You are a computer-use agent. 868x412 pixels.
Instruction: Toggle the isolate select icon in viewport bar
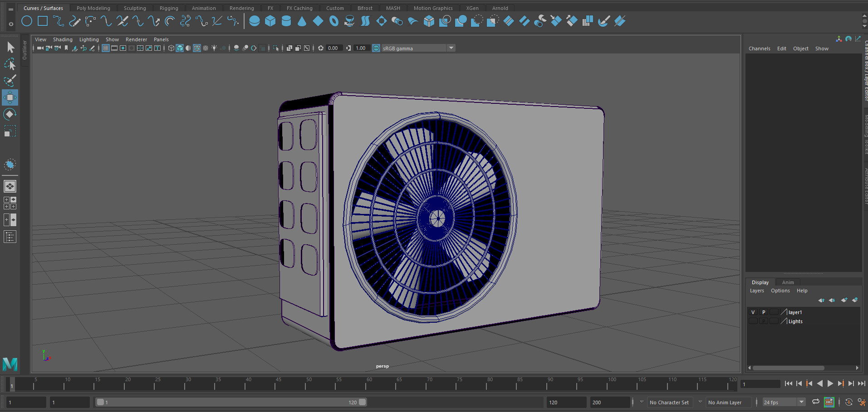point(276,48)
